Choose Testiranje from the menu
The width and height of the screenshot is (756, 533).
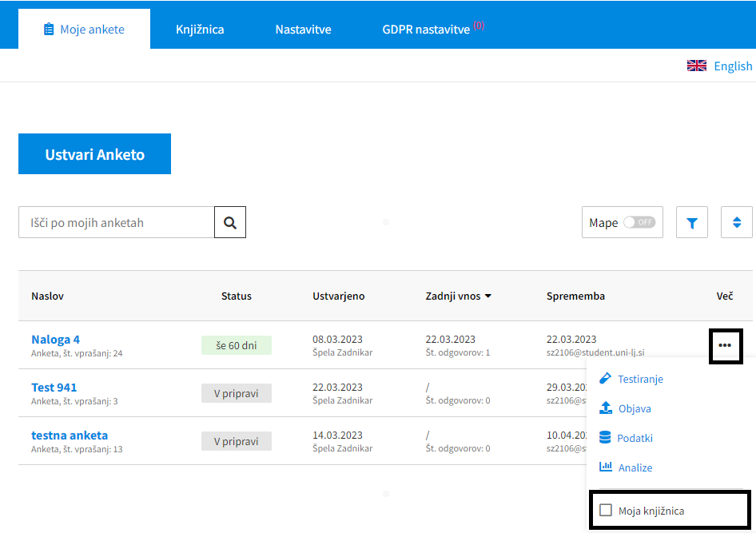click(x=640, y=379)
